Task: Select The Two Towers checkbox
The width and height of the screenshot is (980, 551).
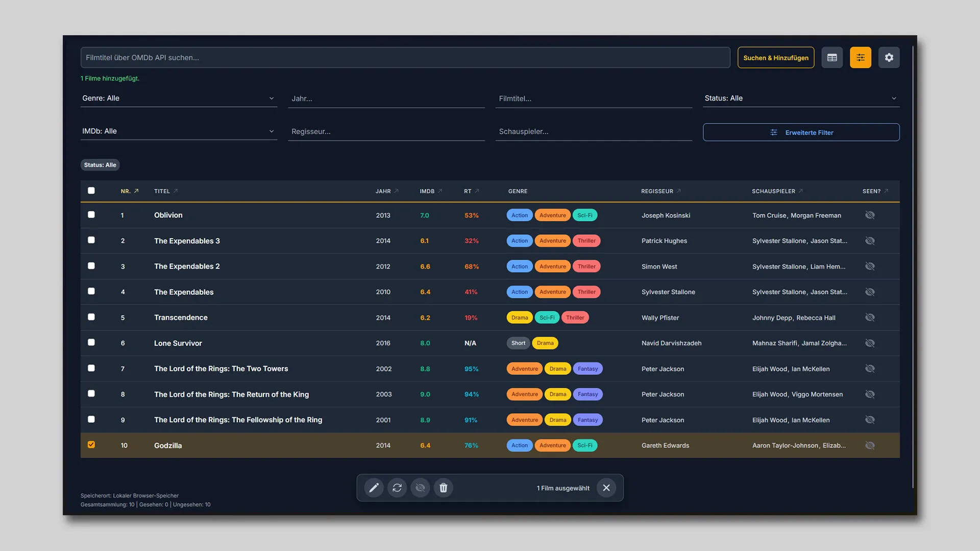Action: click(x=91, y=368)
